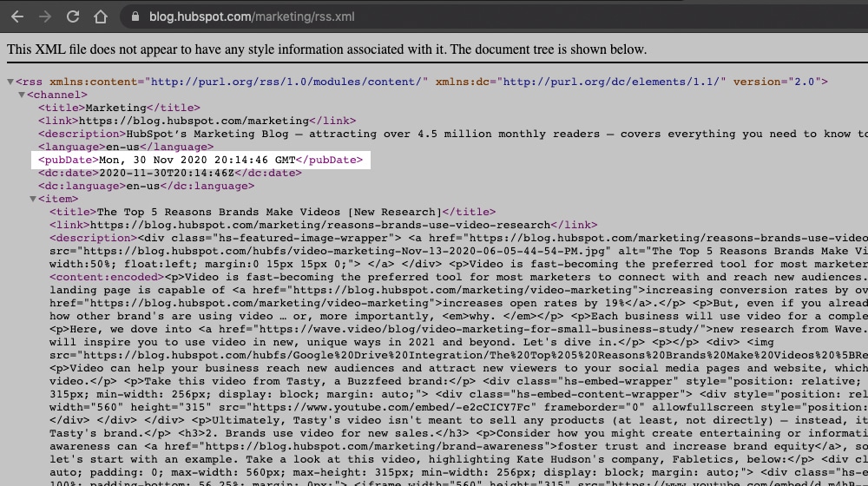Image resolution: width=868 pixels, height=486 pixels.
Task: Click the hs-featured-image-wrapper description line
Action: (x=458, y=238)
